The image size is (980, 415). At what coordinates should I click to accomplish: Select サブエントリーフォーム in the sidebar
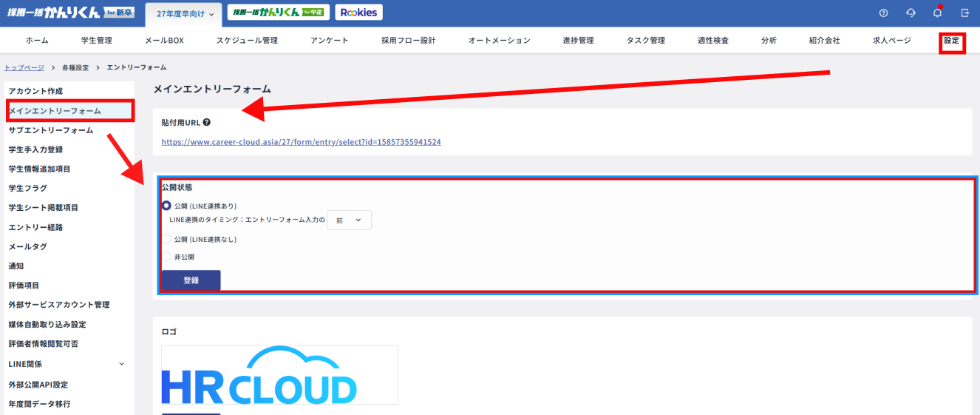pos(51,130)
